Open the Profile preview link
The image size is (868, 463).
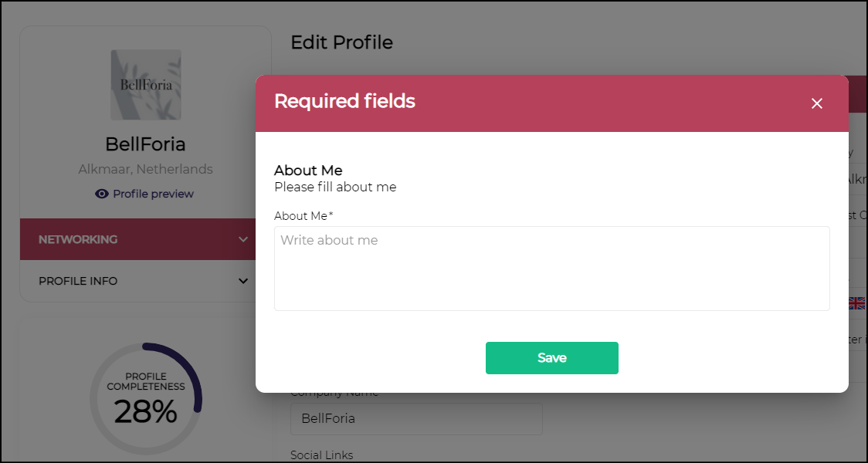click(153, 194)
